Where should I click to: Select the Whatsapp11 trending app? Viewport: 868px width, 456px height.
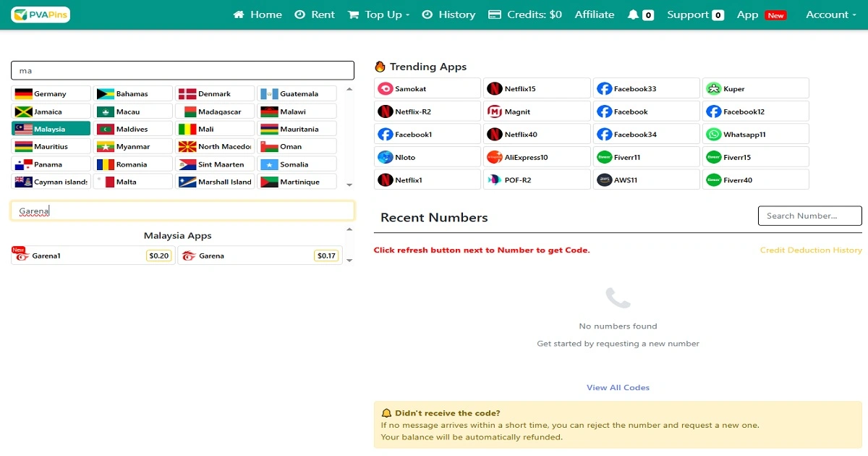(756, 134)
